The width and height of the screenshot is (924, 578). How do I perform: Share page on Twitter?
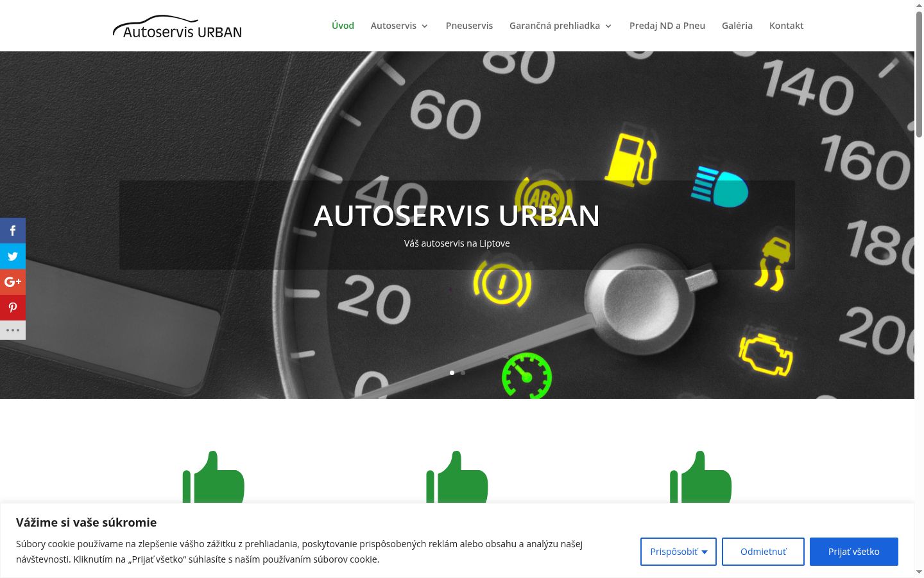[13, 256]
